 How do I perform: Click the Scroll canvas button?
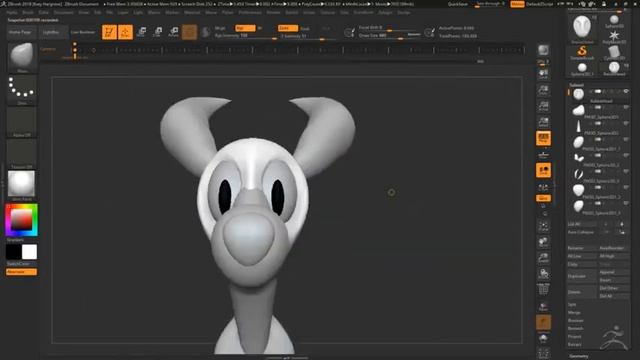[x=543, y=73]
